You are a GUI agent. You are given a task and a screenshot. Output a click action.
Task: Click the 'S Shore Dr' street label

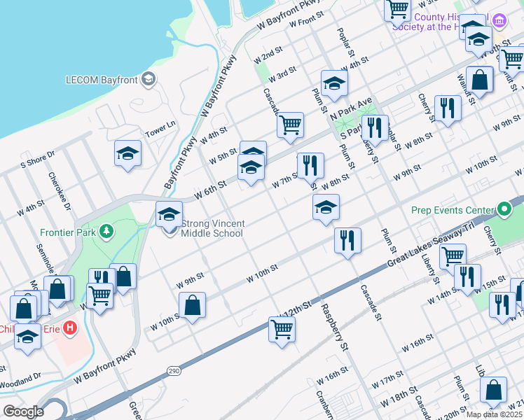(x=37, y=160)
